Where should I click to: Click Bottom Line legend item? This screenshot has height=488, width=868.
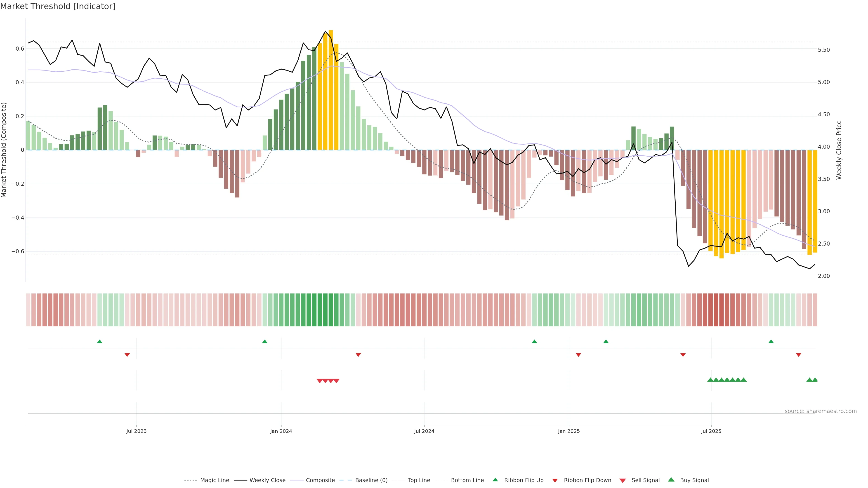point(467,480)
